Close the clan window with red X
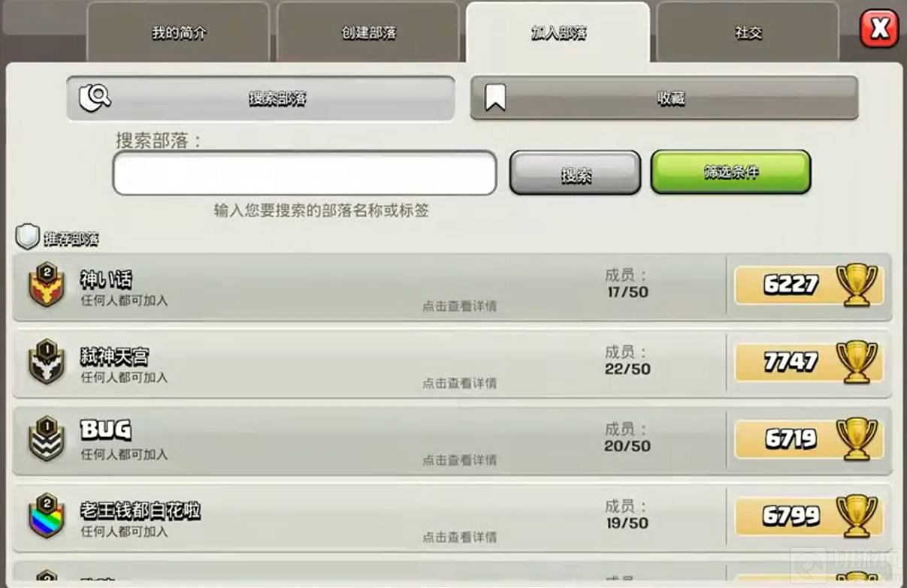 pos(878,29)
